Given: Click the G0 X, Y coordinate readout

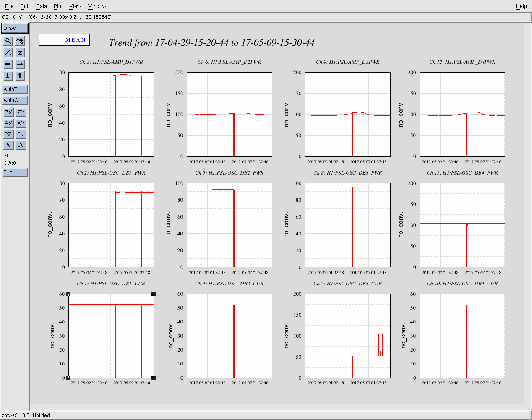Looking at the screenshot, I should coord(57,17).
